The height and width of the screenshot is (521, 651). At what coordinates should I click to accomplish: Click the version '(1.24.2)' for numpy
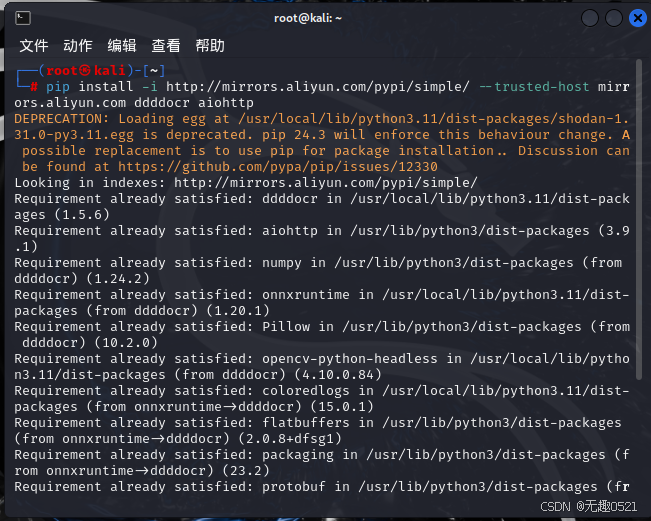[x=118, y=279]
